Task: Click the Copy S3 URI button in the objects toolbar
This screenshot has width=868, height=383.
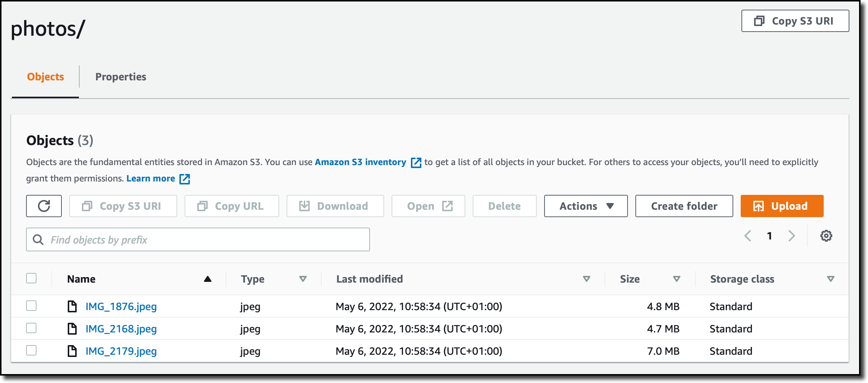Action: click(123, 206)
